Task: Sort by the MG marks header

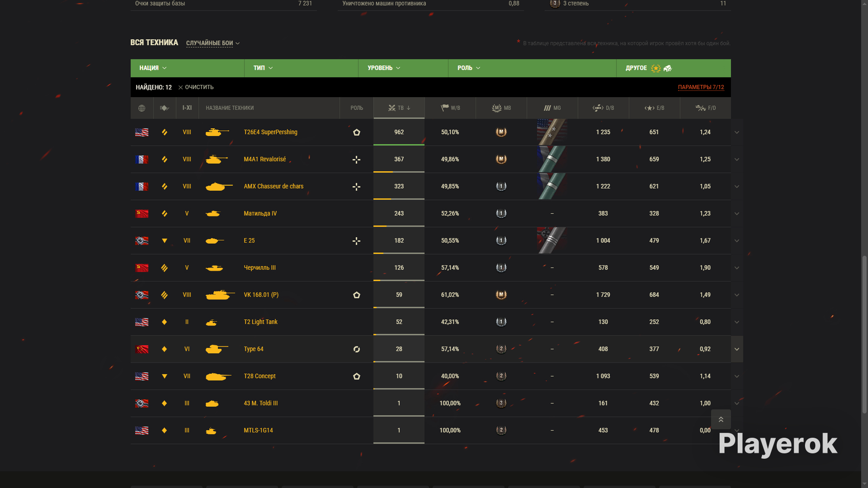Action: tap(552, 108)
